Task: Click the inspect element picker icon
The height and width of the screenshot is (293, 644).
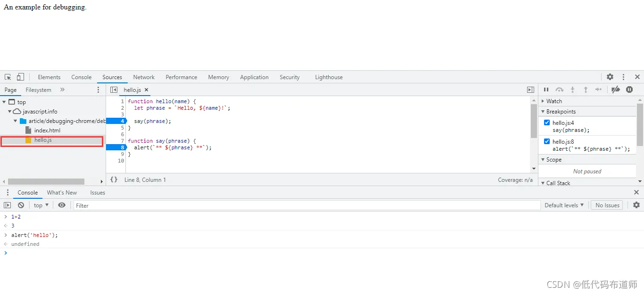Action: coord(8,77)
